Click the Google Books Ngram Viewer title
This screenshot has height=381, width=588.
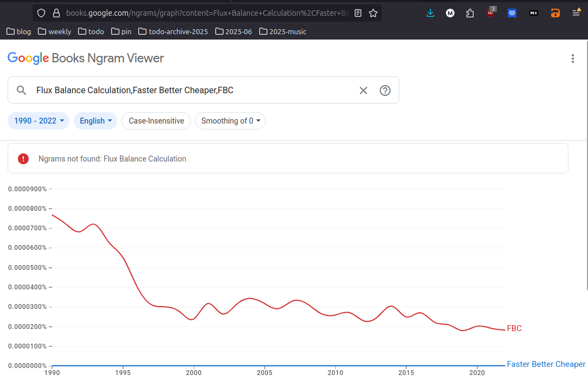[x=85, y=58]
